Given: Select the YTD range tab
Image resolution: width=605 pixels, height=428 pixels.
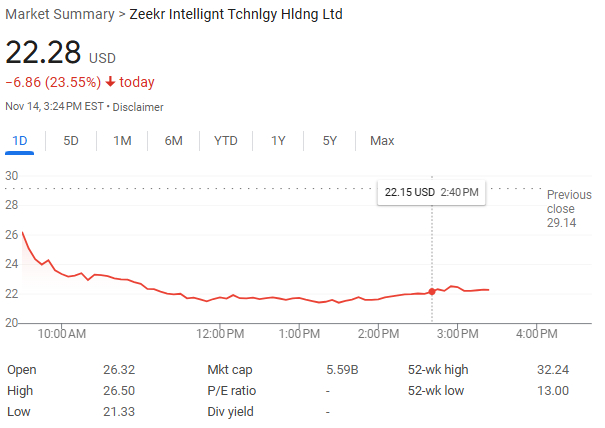Looking at the screenshot, I should 226,141.
